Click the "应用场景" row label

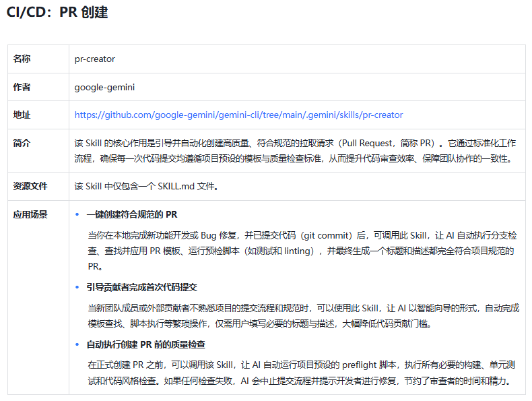(30, 214)
